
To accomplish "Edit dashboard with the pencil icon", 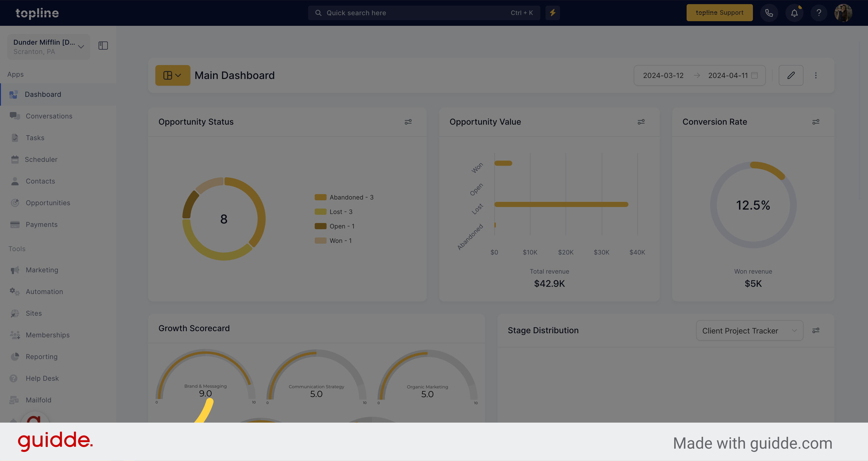I will coord(791,75).
